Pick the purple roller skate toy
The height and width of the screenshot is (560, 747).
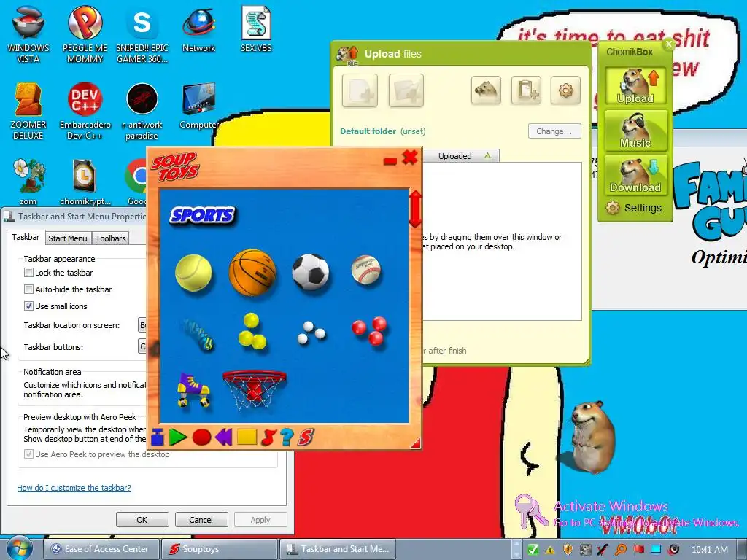point(193,391)
